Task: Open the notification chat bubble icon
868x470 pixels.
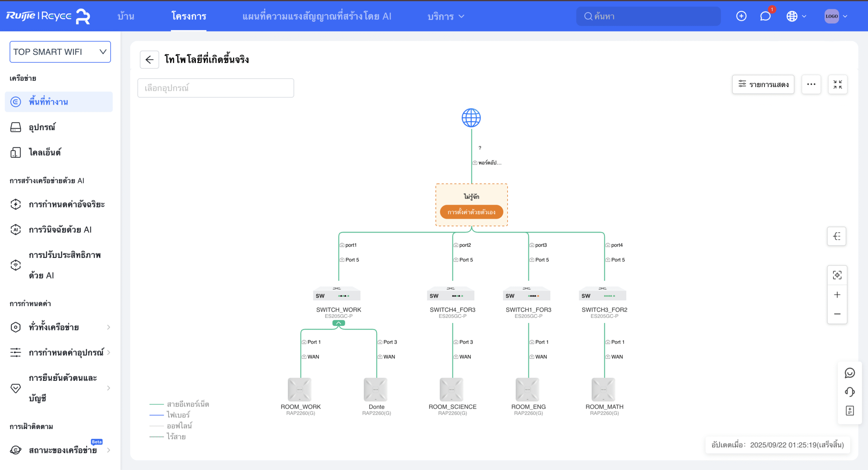Action: [x=765, y=16]
